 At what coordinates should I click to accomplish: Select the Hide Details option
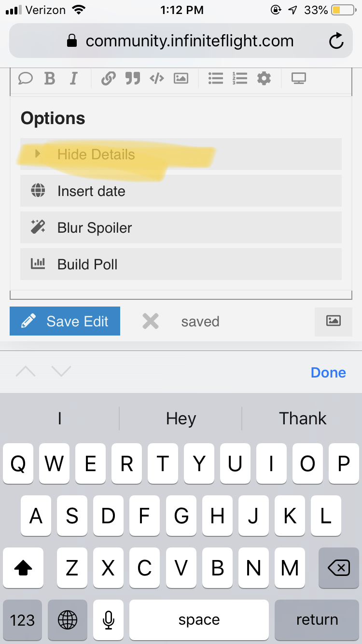coord(181,154)
